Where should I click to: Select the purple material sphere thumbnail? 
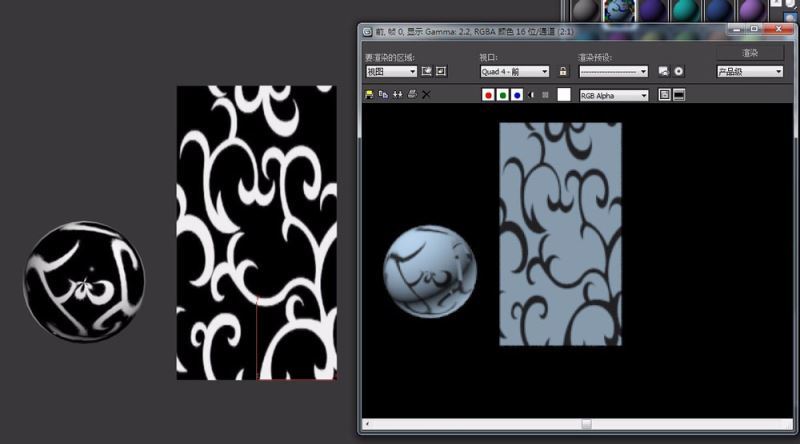click(x=650, y=10)
